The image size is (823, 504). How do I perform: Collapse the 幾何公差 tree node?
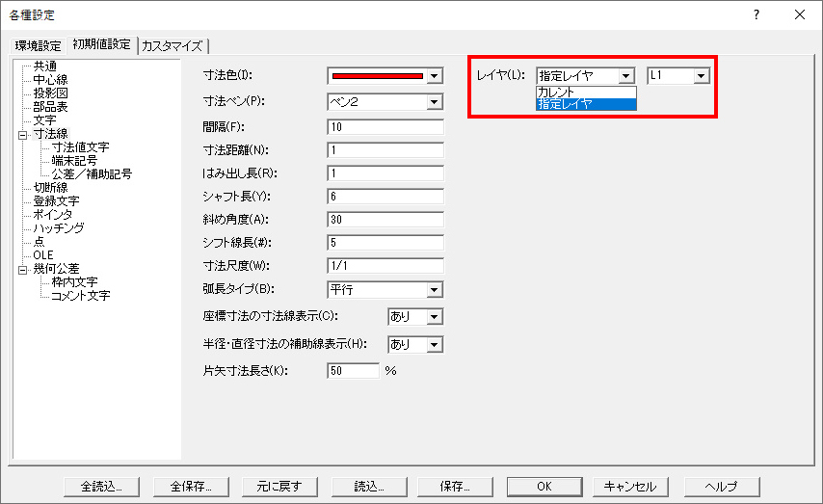point(21,269)
